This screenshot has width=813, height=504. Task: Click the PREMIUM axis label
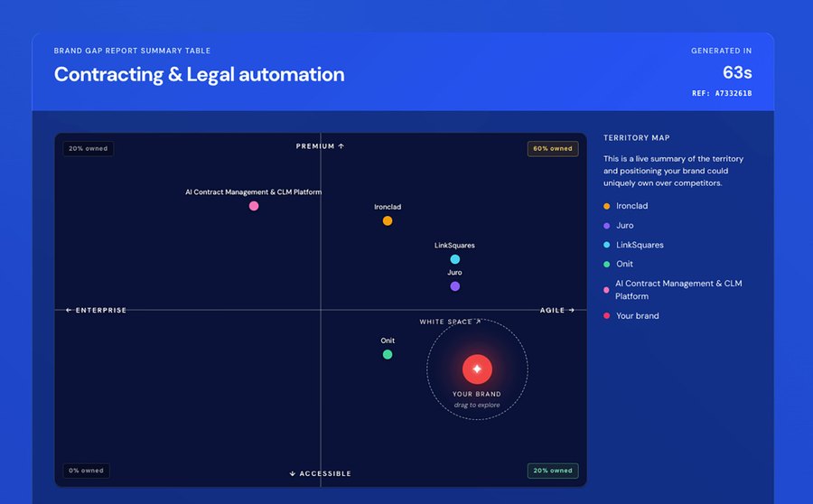point(320,146)
